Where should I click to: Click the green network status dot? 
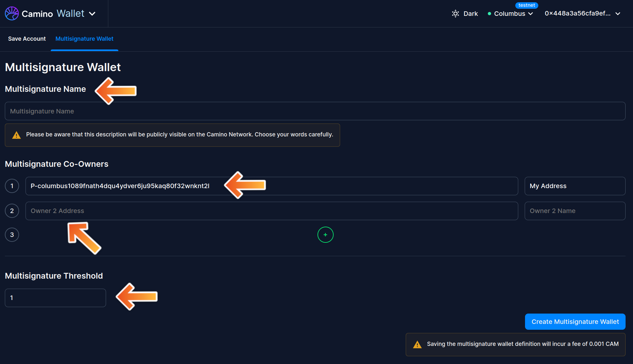[489, 14]
